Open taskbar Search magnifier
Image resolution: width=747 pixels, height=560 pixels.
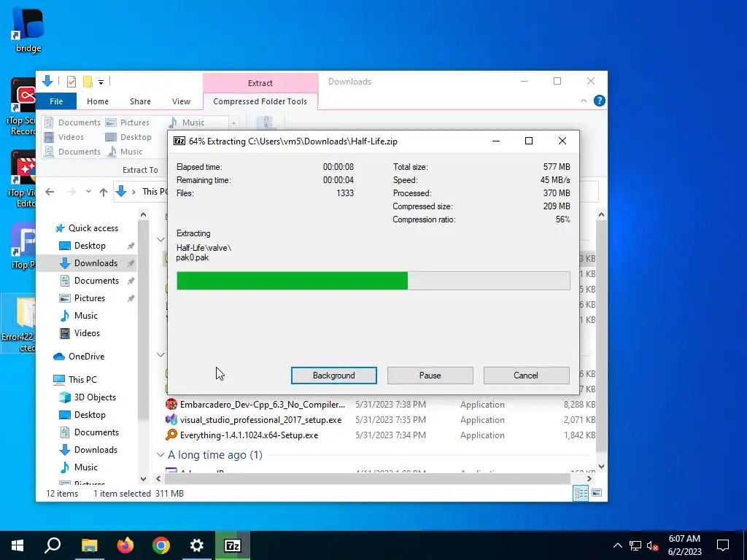(53, 545)
